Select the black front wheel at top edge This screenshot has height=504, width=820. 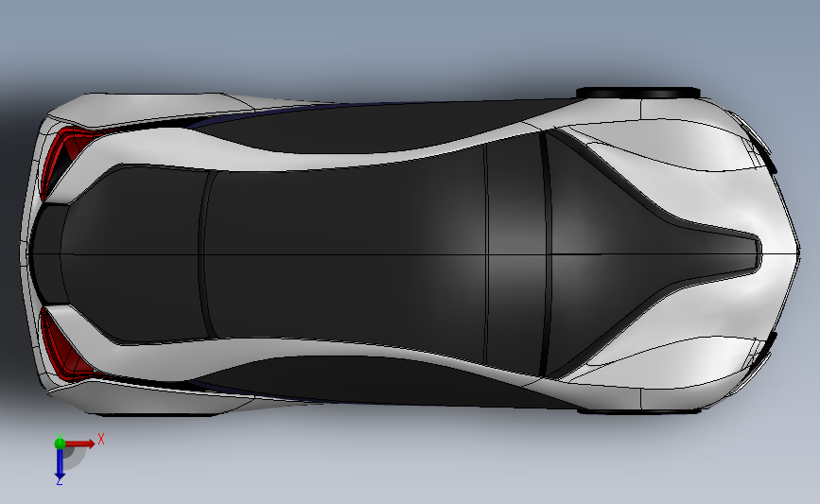(x=638, y=93)
